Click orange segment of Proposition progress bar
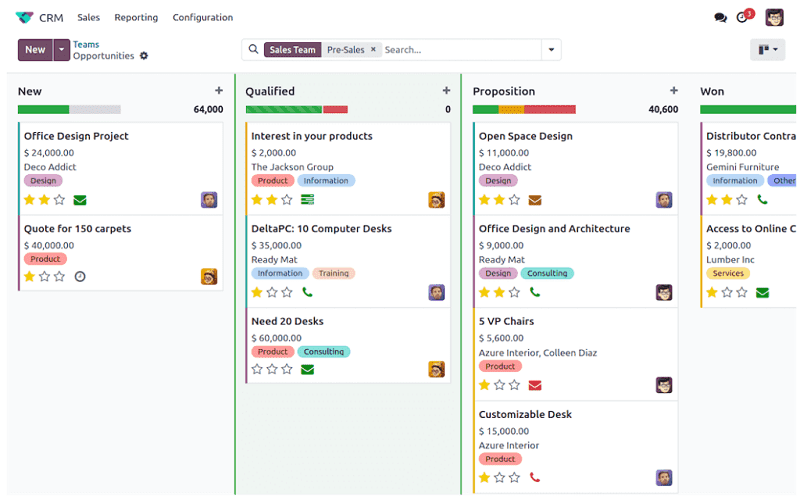The height and width of the screenshot is (500, 800). coord(511,109)
